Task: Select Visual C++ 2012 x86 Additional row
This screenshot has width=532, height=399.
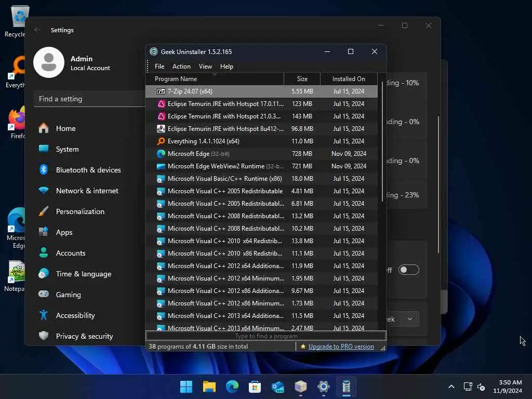Action: pos(262,291)
